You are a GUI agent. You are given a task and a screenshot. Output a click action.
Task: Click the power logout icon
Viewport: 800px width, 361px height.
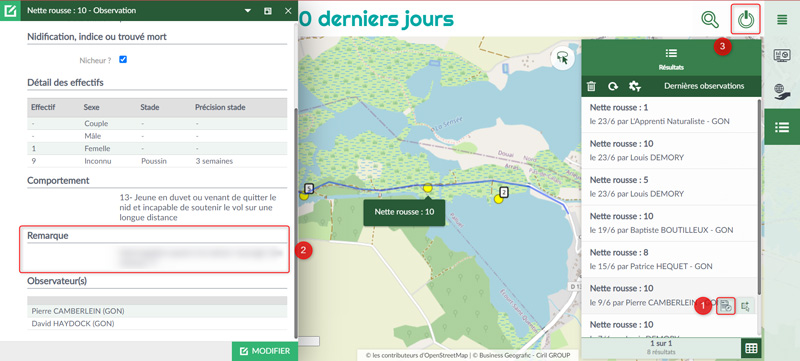pos(745,19)
